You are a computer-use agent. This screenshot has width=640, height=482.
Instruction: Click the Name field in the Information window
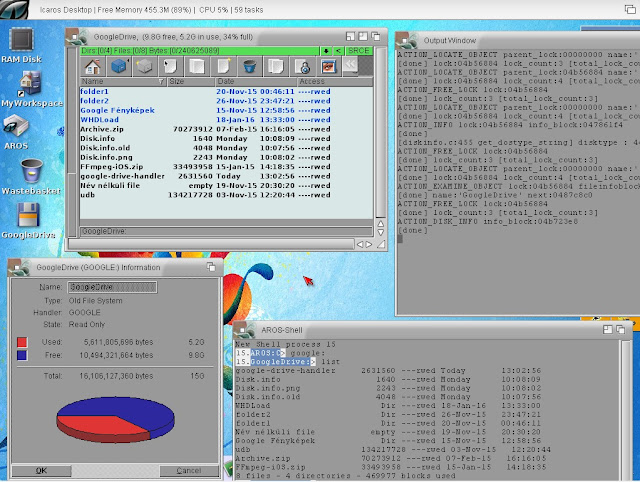click(112, 287)
